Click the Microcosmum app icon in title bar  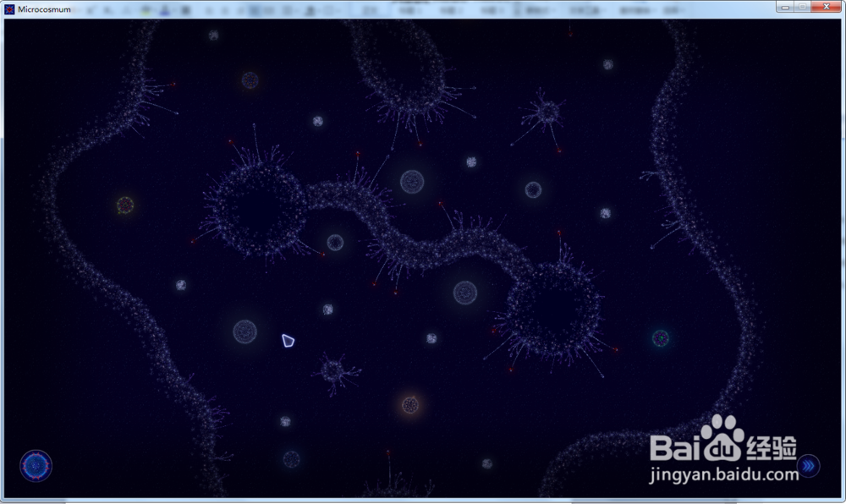9,9
